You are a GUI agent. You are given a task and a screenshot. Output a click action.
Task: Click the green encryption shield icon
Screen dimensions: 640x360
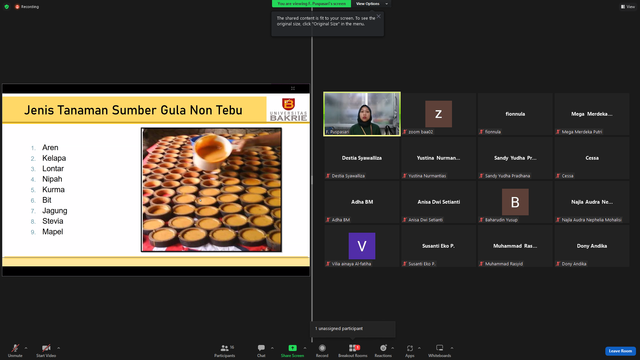pos(7,7)
